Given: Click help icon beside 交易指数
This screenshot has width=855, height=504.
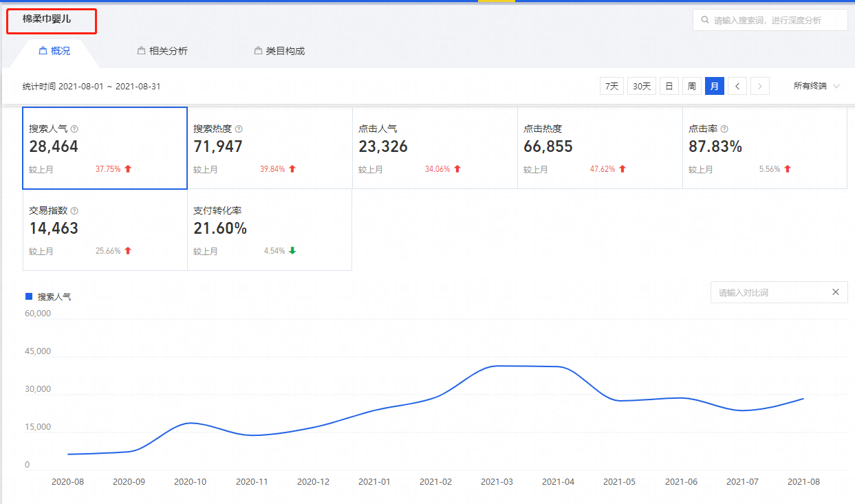Looking at the screenshot, I should [74, 211].
